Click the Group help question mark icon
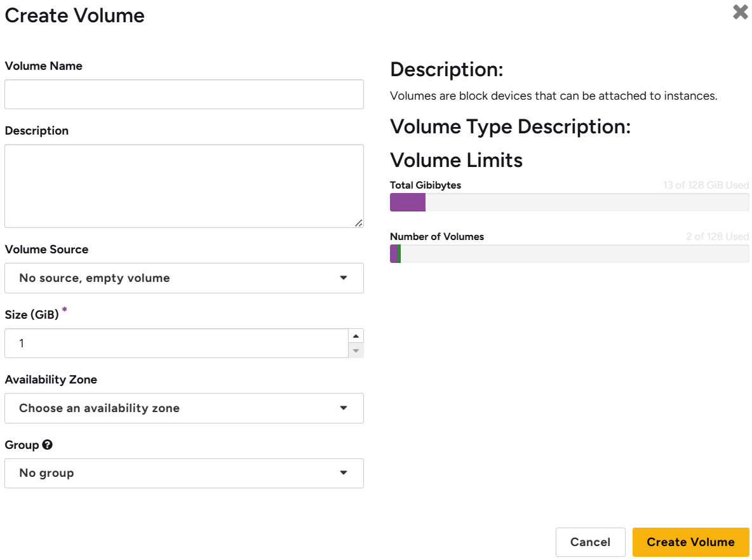 47,445
